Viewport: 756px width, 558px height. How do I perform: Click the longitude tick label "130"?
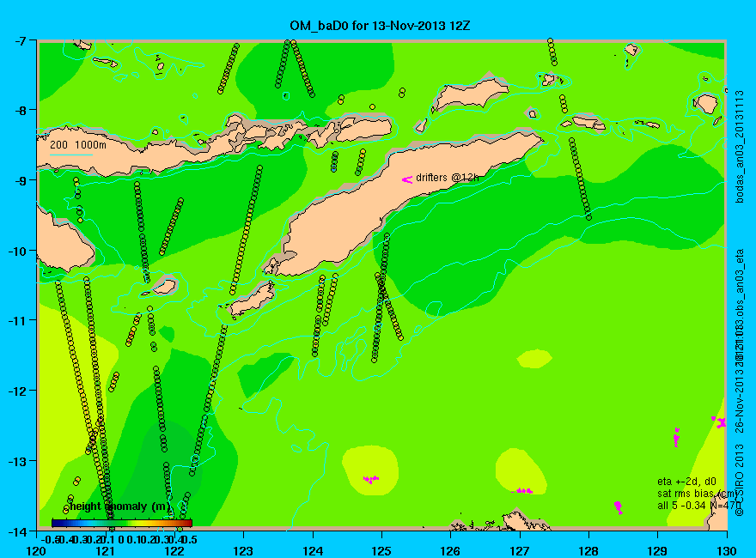click(727, 550)
